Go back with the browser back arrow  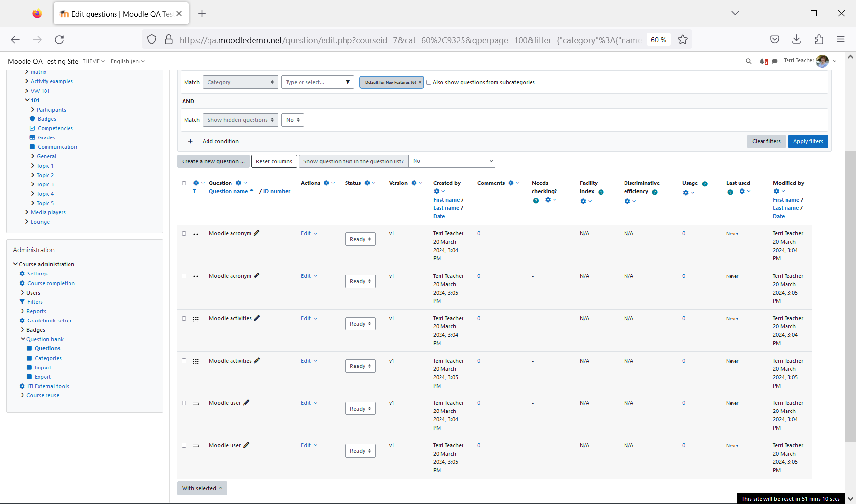[15, 40]
